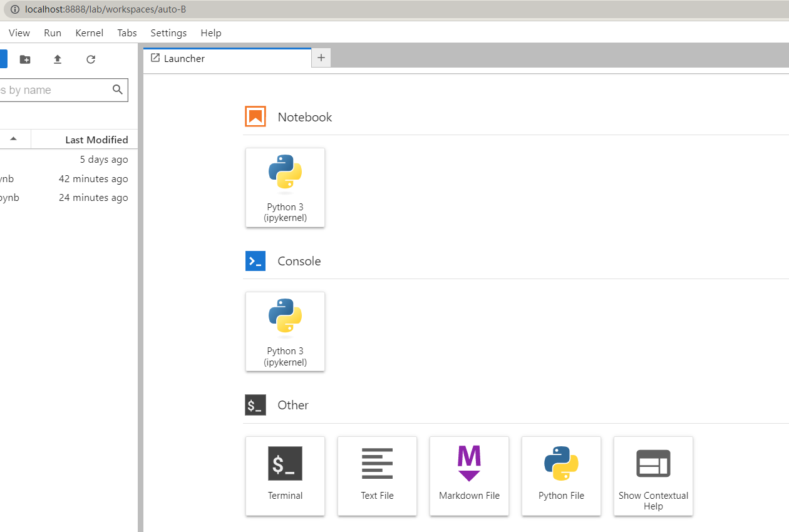Open Python 3 console from Console section
Viewport: 789px width, 532px height.
285,331
